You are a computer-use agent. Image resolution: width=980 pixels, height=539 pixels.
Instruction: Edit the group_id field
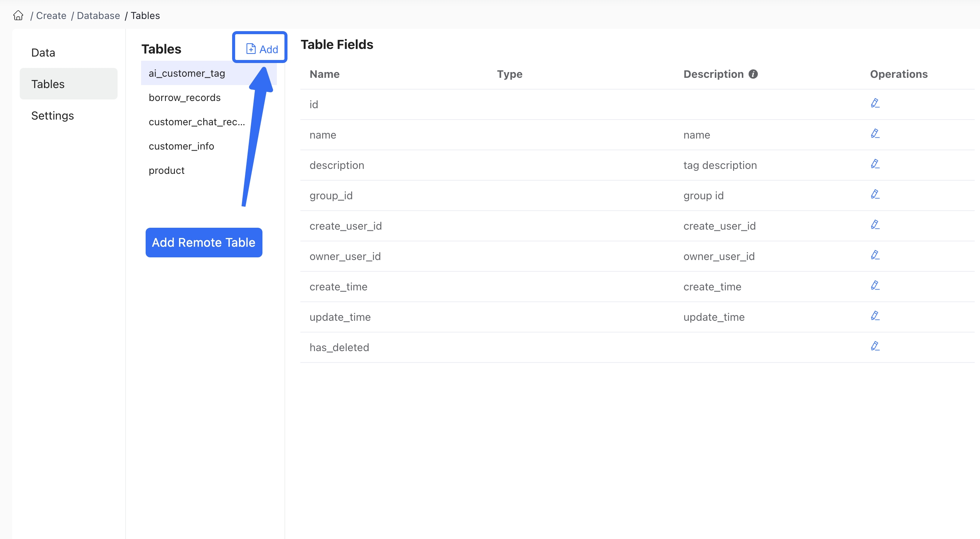[x=875, y=194]
